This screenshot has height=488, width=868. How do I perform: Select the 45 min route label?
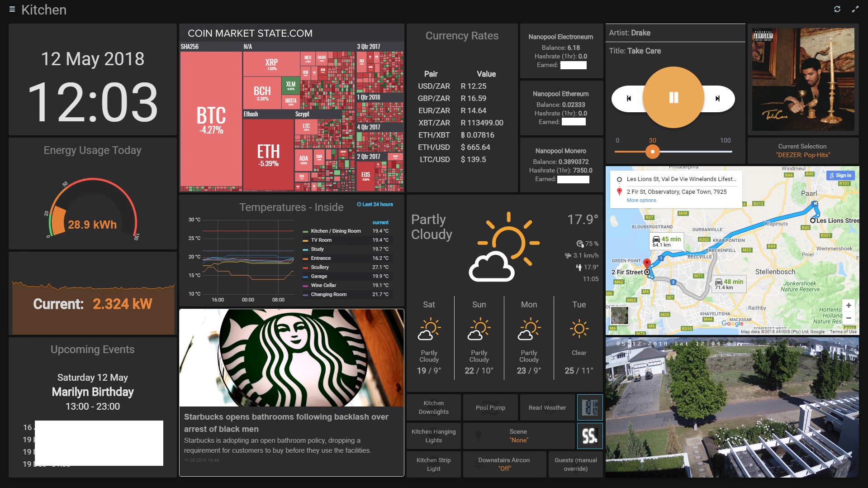coord(667,241)
